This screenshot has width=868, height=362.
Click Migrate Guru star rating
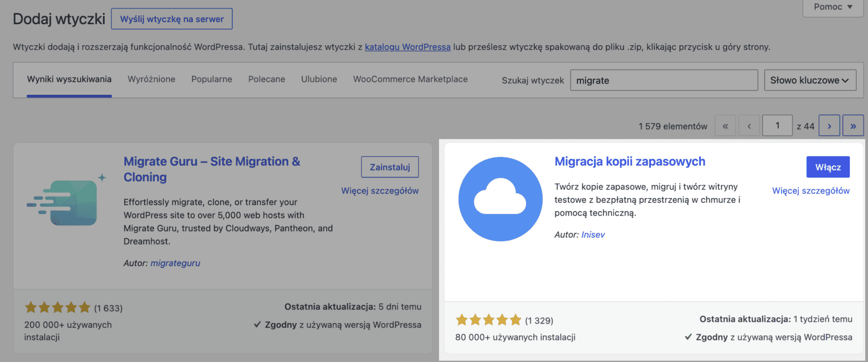tap(58, 308)
